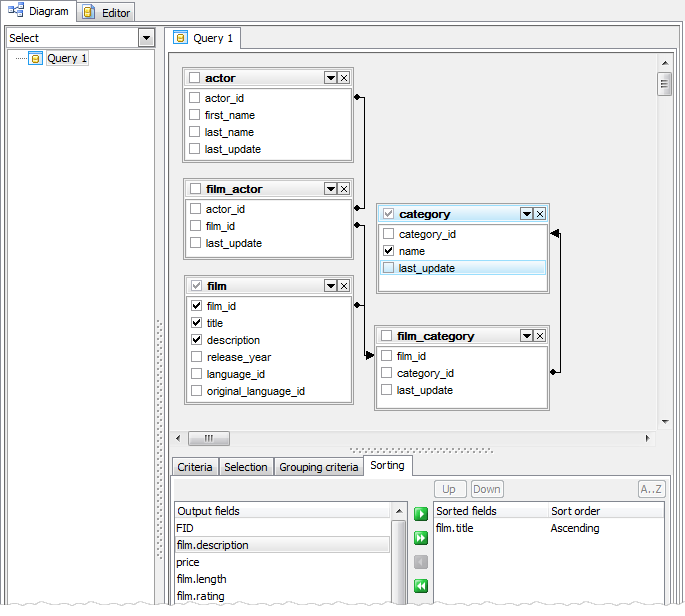Click the Sort order column header
This screenshot has height=616, width=685.
coord(606,511)
